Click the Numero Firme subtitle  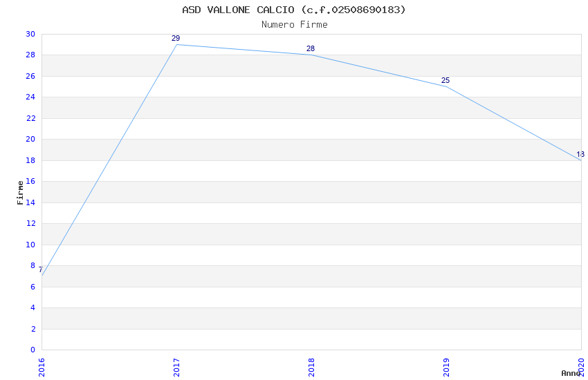(295, 25)
